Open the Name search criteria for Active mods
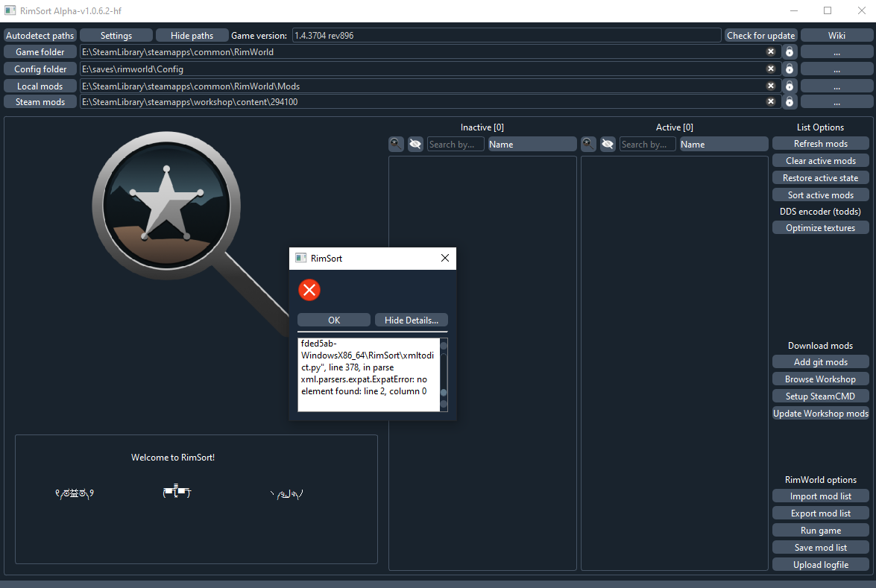 723,143
